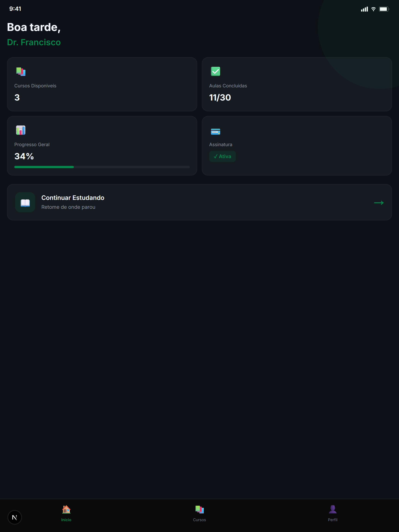399x532 pixels.
Task: Open the Cursos Disponiveis card
Action: click(x=102, y=84)
